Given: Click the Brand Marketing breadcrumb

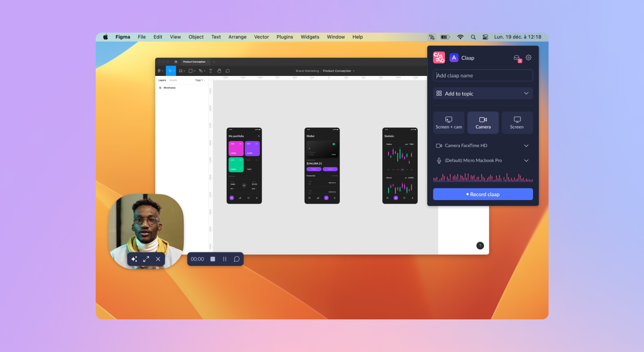Looking at the screenshot, I should point(307,71).
